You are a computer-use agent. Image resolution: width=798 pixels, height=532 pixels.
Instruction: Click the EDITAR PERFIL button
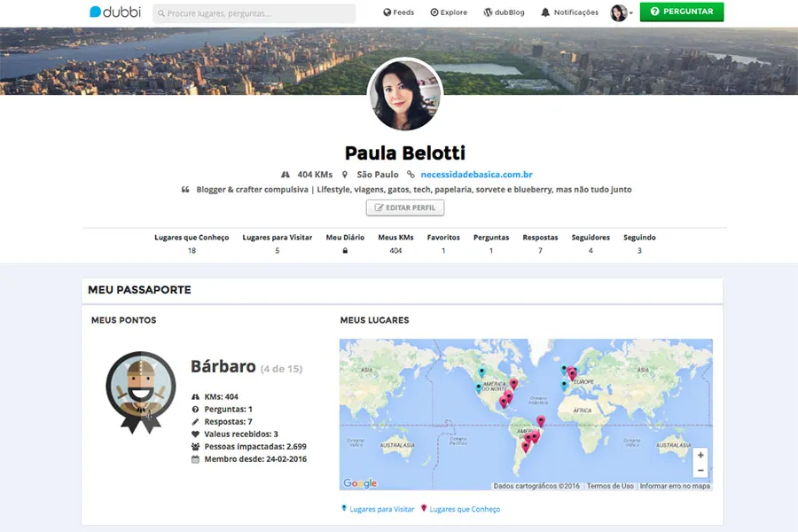pyautogui.click(x=405, y=207)
